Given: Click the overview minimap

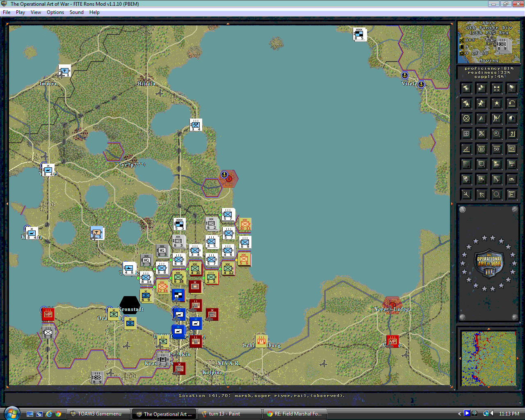Looking at the screenshot, I should click(x=488, y=358).
